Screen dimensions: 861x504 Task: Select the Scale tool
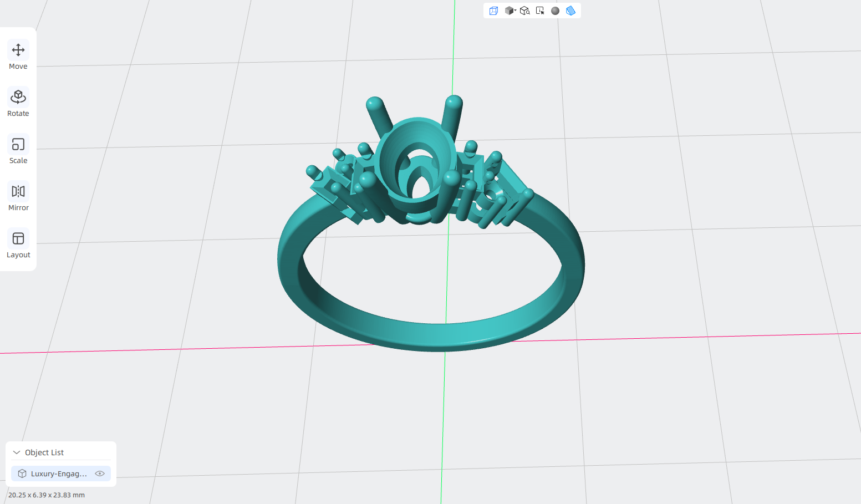(x=18, y=150)
